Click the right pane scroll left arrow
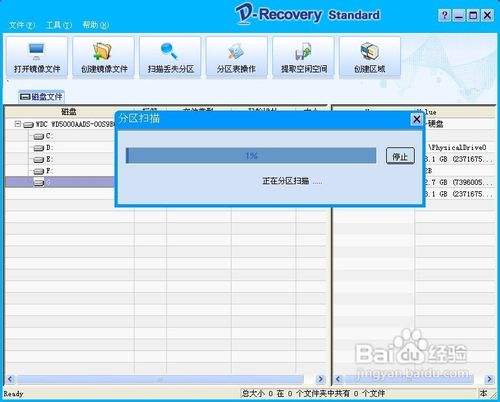The height and width of the screenshot is (402, 500). click(338, 379)
